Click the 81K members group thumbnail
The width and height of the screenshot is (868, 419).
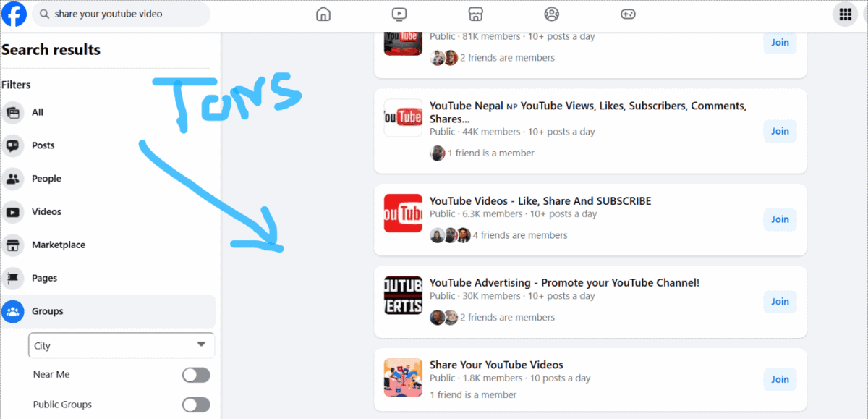(x=403, y=44)
